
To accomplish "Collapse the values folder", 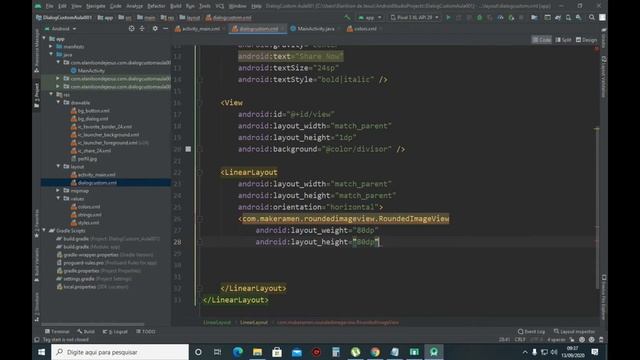I will 58,198.
